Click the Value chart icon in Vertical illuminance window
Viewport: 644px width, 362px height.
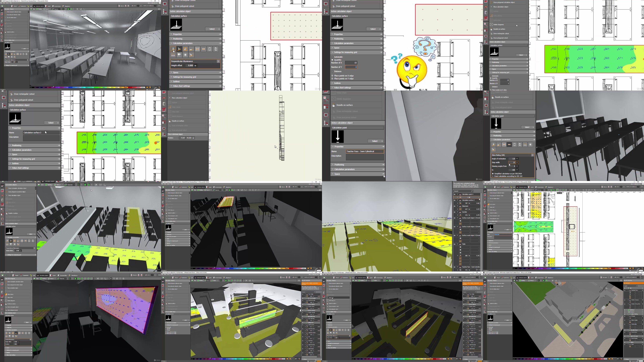(x=6, y=298)
